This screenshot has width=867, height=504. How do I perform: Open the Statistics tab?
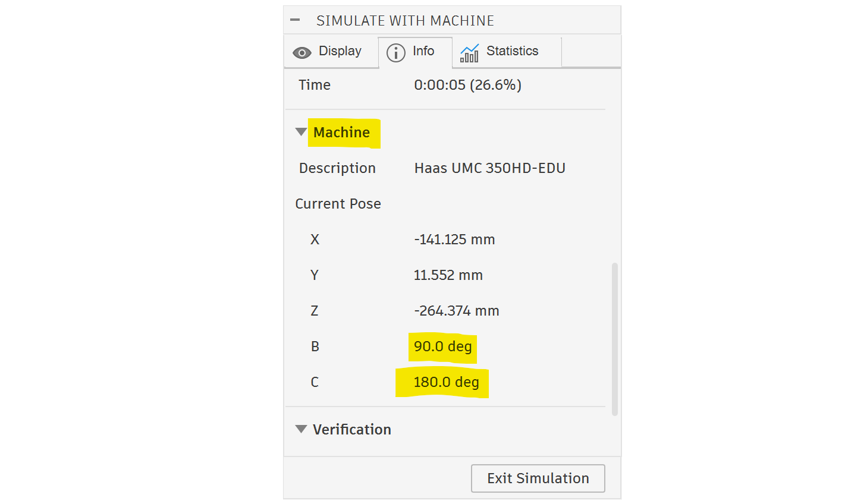(507, 52)
